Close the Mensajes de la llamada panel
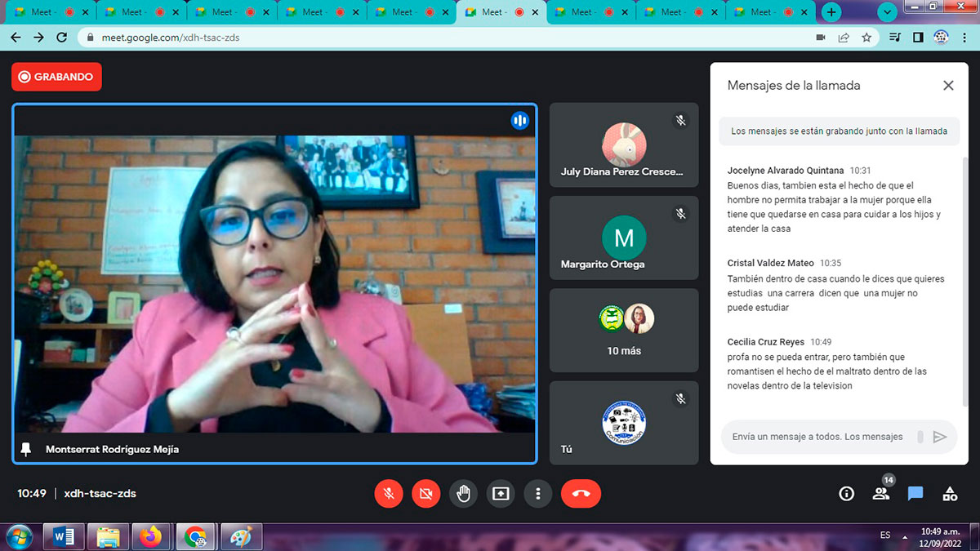 [948, 85]
